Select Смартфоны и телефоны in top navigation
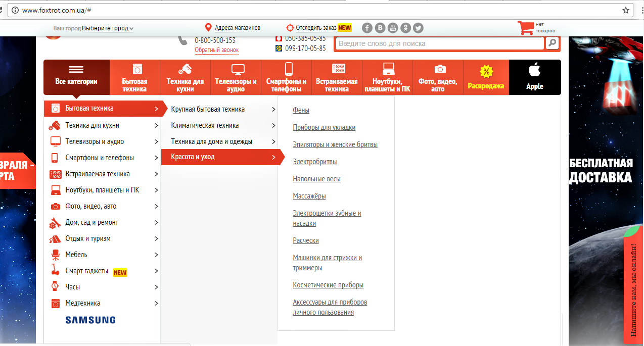Screen dimensions: 644x346 coord(286,77)
